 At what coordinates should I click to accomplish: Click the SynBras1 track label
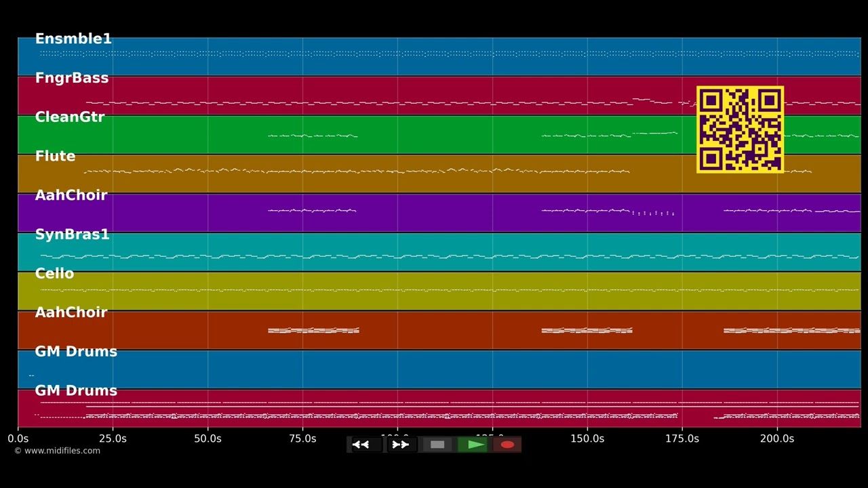click(72, 234)
